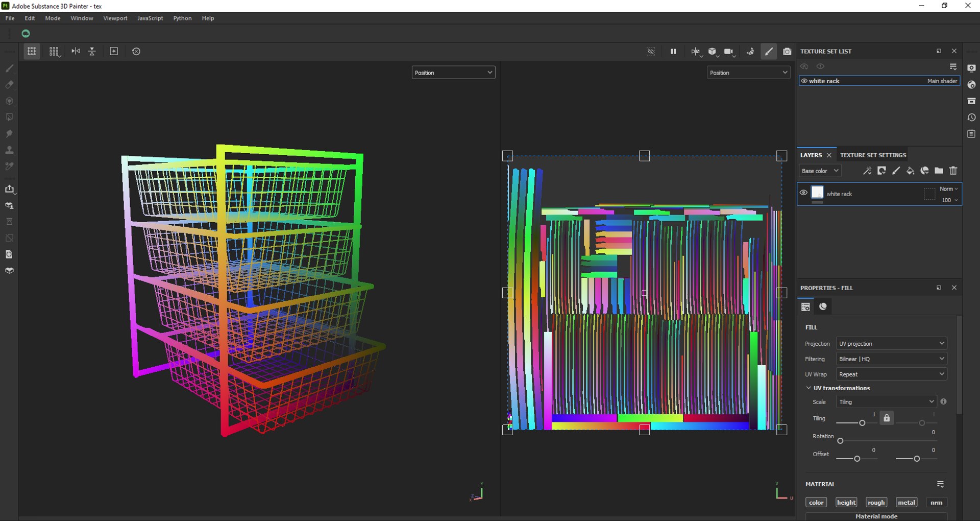Toggle visibility of white rack texture set
Image resolution: width=980 pixels, height=521 pixels.
(x=804, y=81)
